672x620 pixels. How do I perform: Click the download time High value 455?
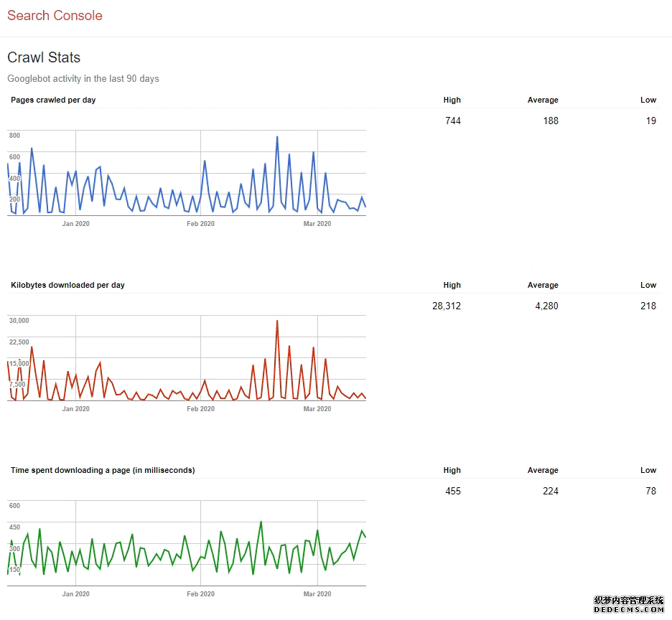pyautogui.click(x=452, y=491)
